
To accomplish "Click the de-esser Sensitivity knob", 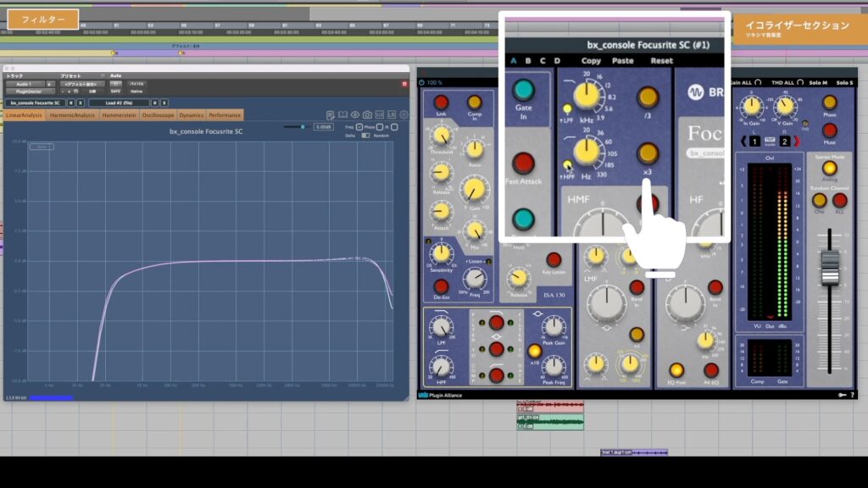I will coord(441,254).
